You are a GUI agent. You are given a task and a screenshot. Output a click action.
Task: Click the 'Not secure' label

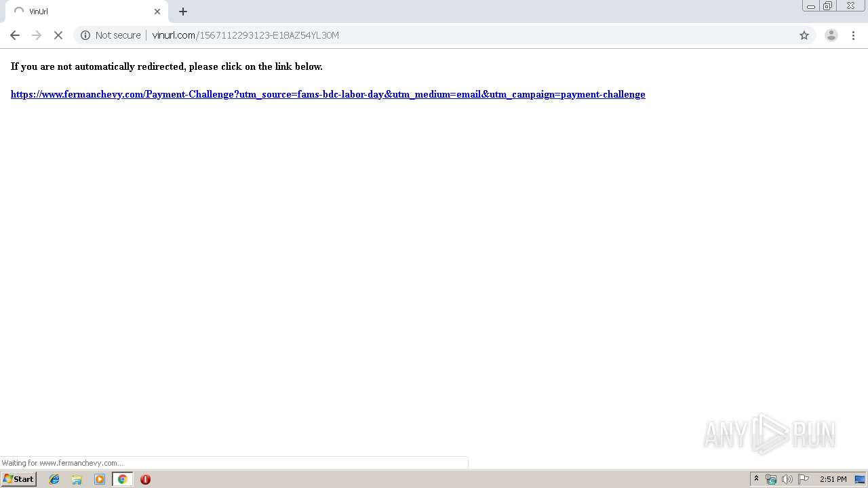[118, 35]
